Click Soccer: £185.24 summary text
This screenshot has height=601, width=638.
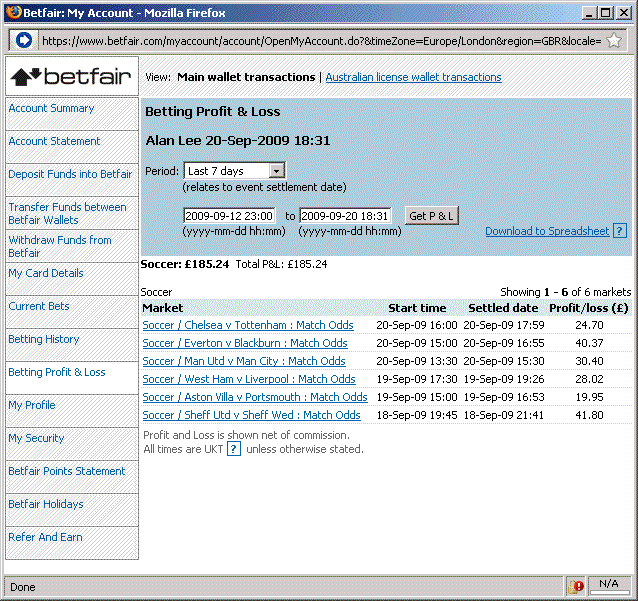[x=185, y=264]
